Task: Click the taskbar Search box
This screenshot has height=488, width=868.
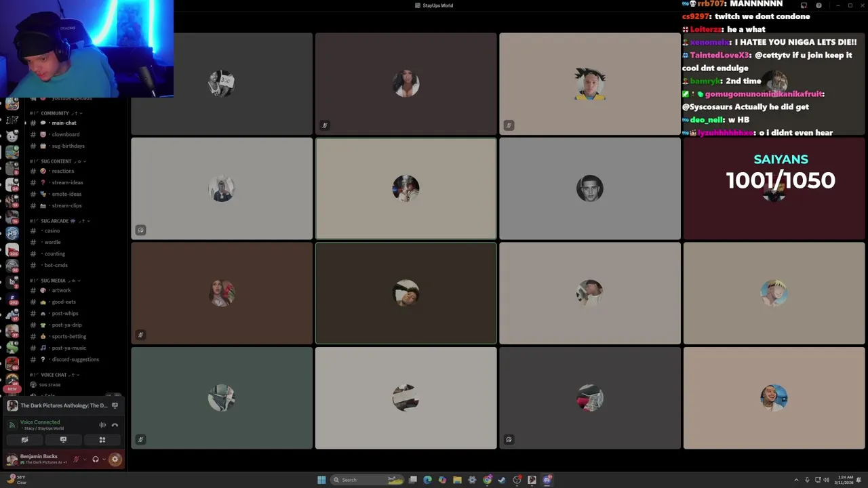Action: (x=367, y=480)
